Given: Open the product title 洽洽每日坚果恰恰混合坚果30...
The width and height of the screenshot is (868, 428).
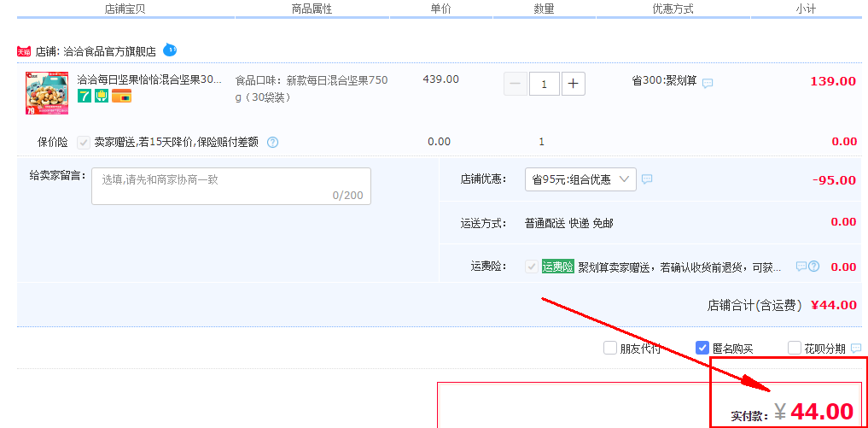Looking at the screenshot, I should coord(149,79).
